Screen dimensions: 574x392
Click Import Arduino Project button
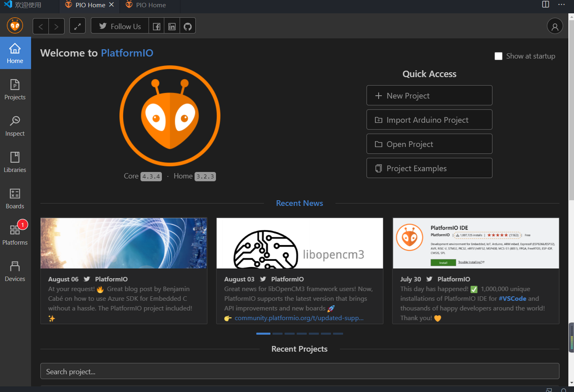click(x=429, y=120)
